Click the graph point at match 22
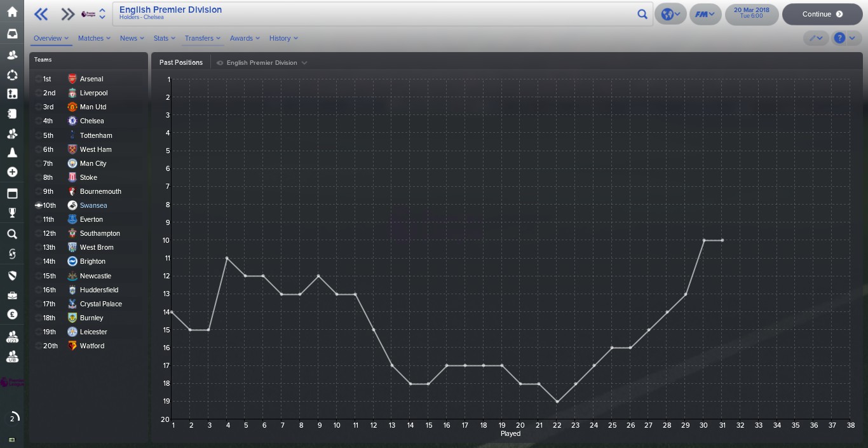The height and width of the screenshot is (448, 868). point(557,402)
